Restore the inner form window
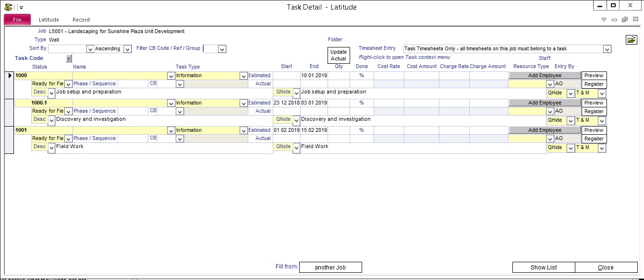The image size is (644, 280). coord(624,20)
